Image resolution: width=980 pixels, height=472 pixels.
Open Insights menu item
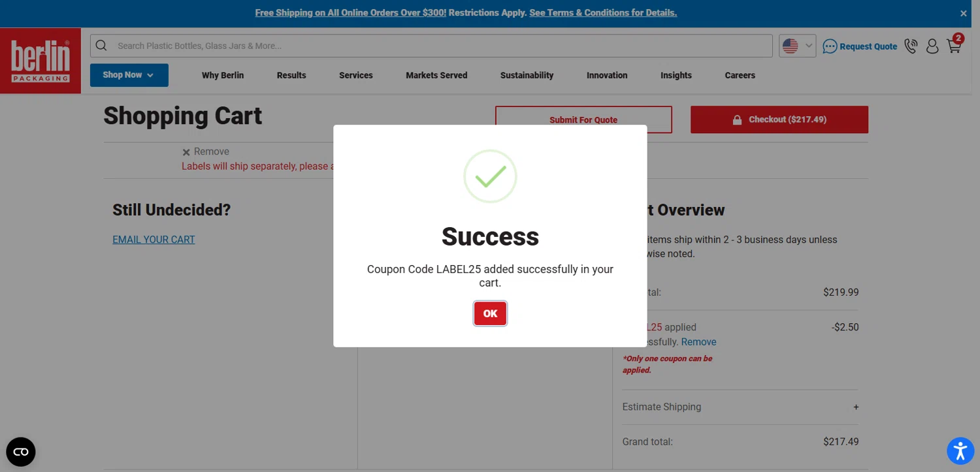676,75
